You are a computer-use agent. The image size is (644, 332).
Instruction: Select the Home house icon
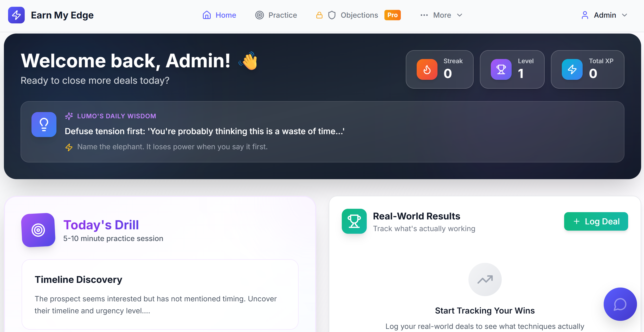point(207,15)
